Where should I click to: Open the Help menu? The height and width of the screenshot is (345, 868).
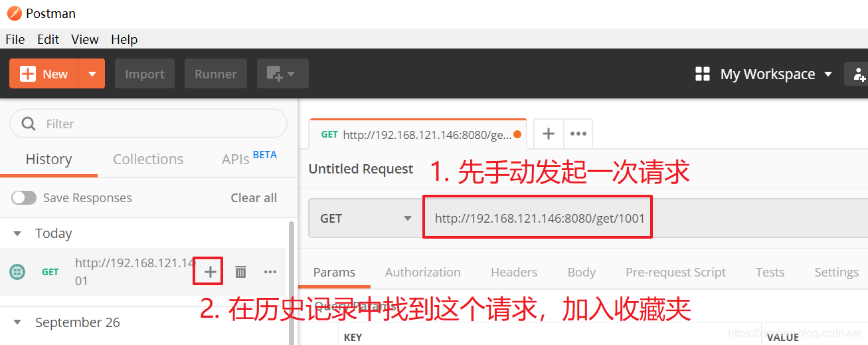124,39
